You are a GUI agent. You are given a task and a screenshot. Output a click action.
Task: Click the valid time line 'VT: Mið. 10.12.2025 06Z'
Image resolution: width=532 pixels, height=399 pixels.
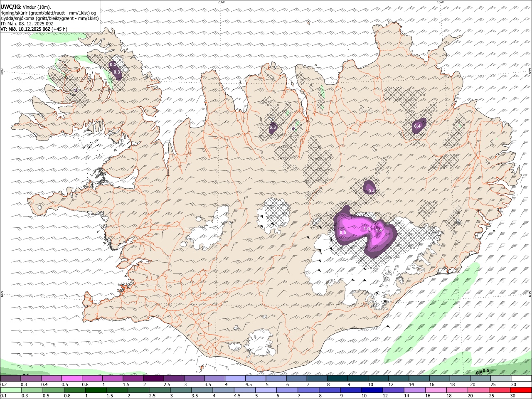[26, 29]
